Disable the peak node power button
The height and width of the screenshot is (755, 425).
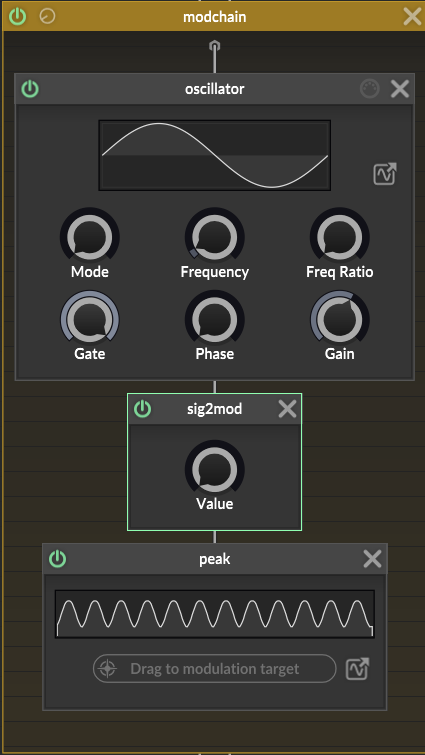(x=58, y=559)
